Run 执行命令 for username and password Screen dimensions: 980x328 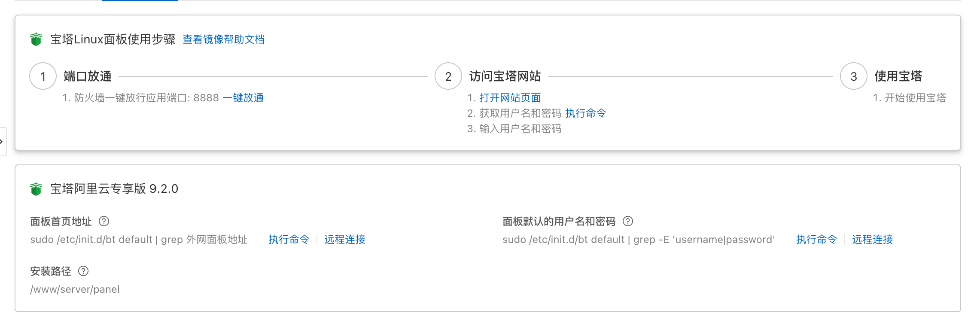pyautogui.click(x=816, y=240)
